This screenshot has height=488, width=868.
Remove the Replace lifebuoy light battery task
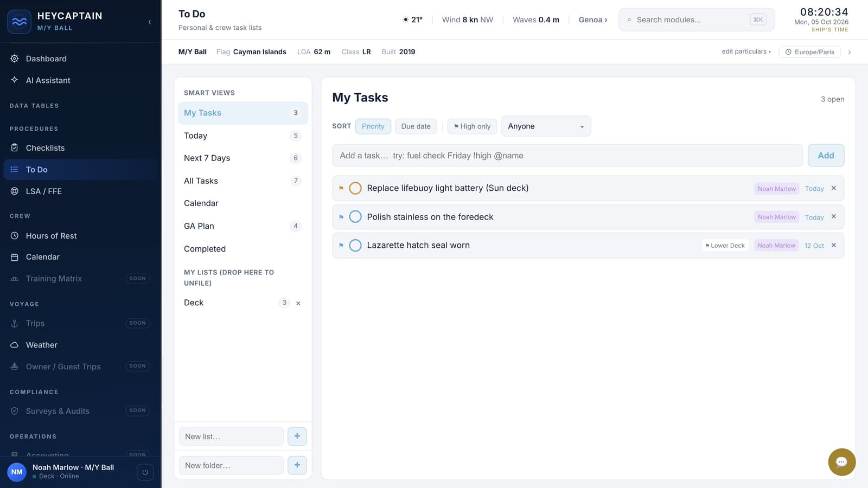tap(834, 188)
